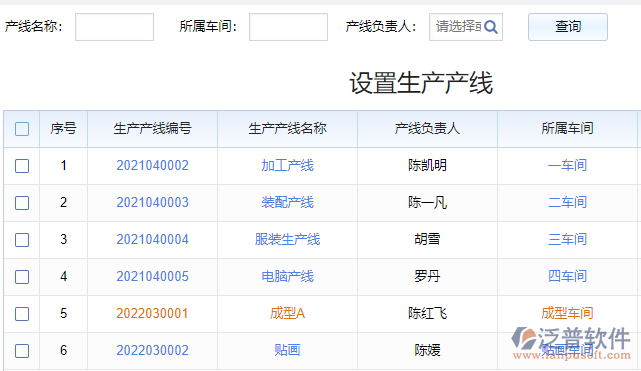Open production line number 2021040004
Image resolution: width=641 pixels, height=371 pixels.
(x=152, y=239)
